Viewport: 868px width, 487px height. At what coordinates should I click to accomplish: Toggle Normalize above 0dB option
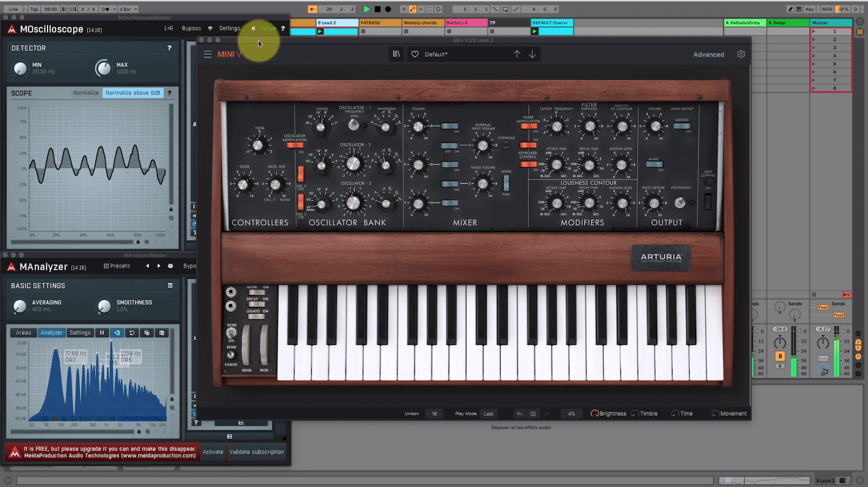tap(133, 93)
